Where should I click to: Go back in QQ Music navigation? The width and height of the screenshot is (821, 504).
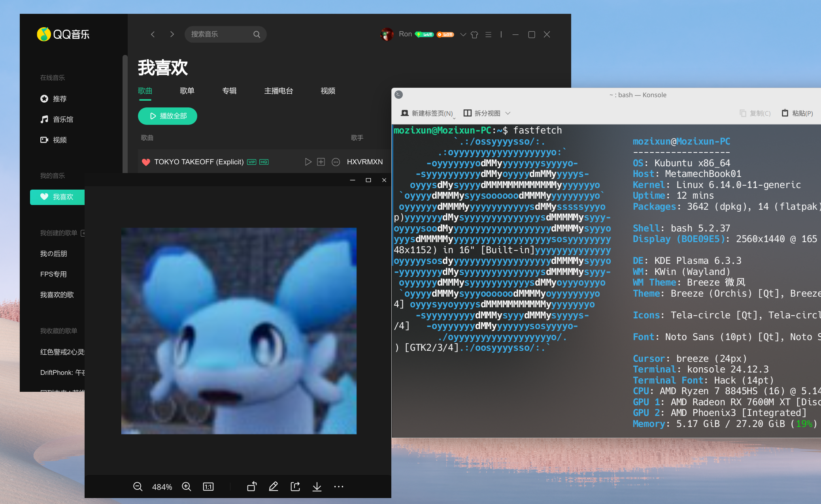point(153,34)
